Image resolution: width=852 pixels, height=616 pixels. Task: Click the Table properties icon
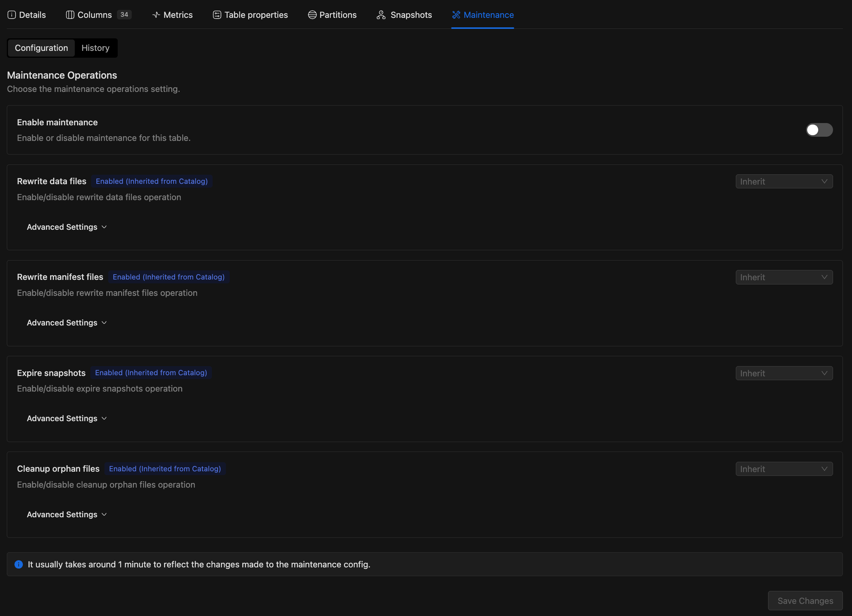point(217,15)
